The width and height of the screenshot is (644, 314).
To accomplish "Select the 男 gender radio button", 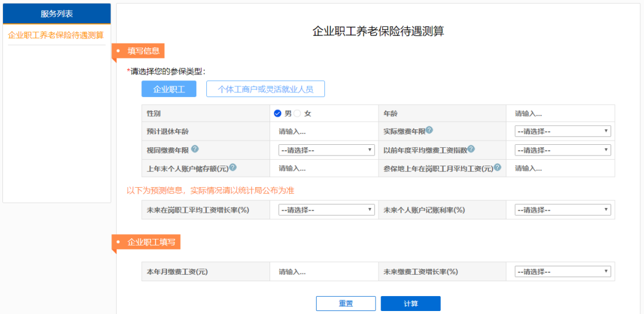I will tap(277, 113).
